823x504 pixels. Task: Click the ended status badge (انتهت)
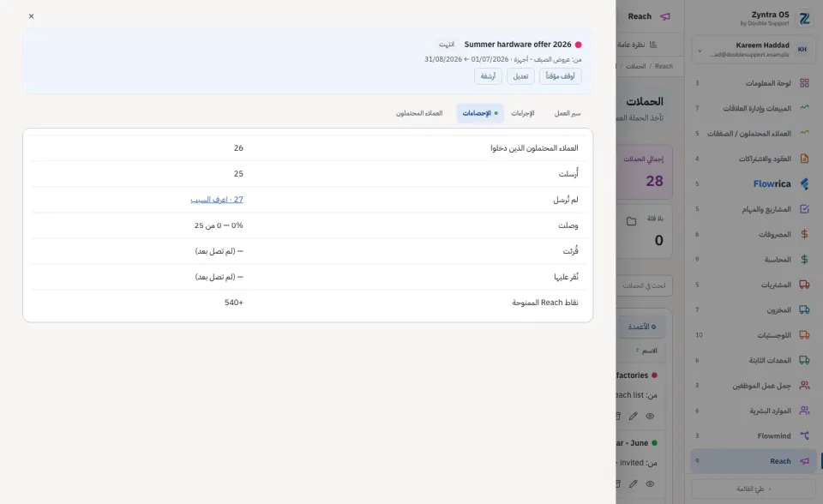pyautogui.click(x=447, y=45)
